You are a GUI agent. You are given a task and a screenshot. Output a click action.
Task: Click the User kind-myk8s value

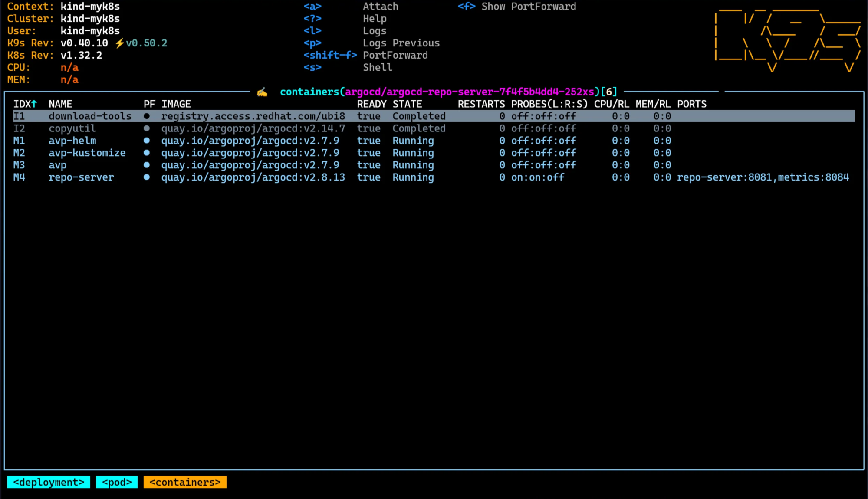pos(90,31)
